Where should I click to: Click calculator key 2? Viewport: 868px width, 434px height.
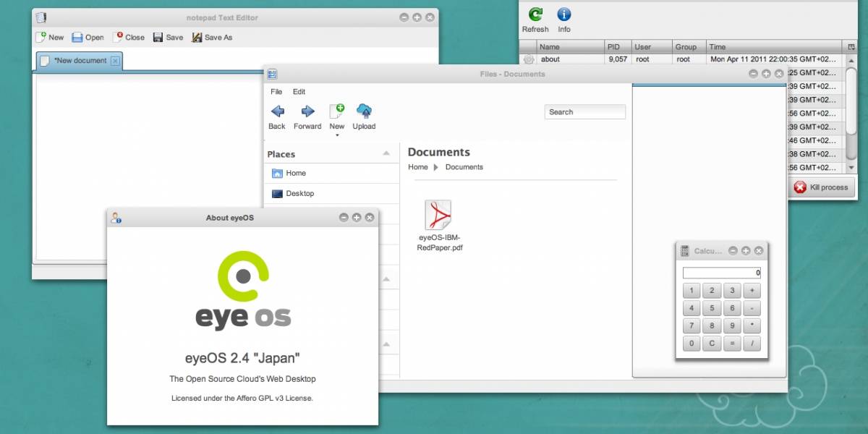pos(712,291)
